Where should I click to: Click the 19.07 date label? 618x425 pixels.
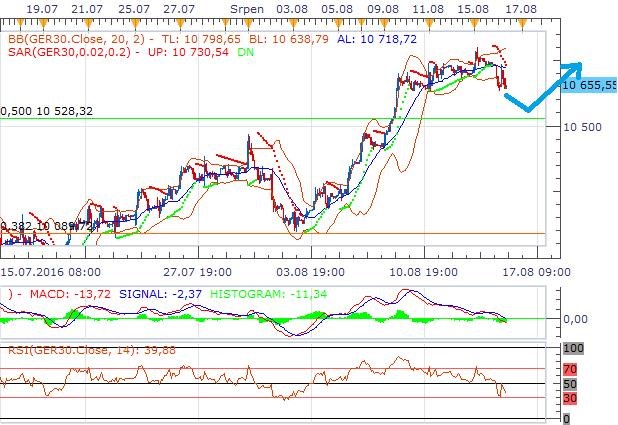pos(42,9)
